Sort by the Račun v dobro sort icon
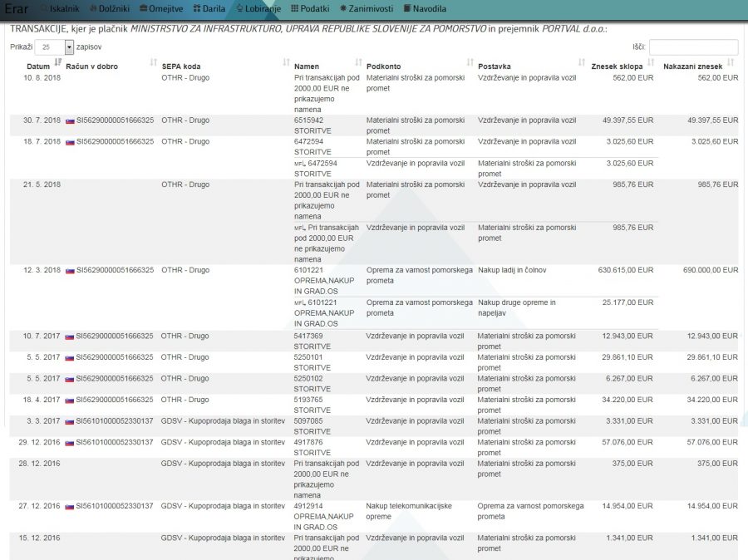Screen dimensions: 748x560 (153, 62)
